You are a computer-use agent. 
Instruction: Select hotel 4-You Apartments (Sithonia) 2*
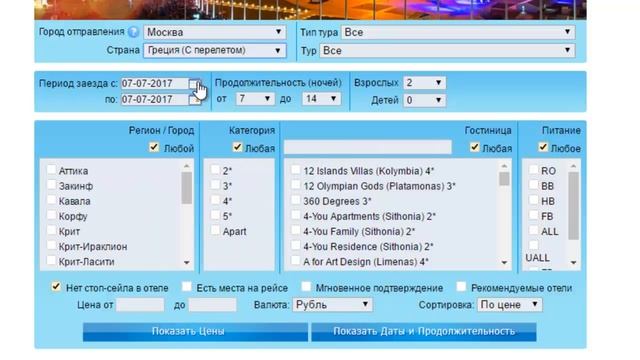tap(296, 215)
